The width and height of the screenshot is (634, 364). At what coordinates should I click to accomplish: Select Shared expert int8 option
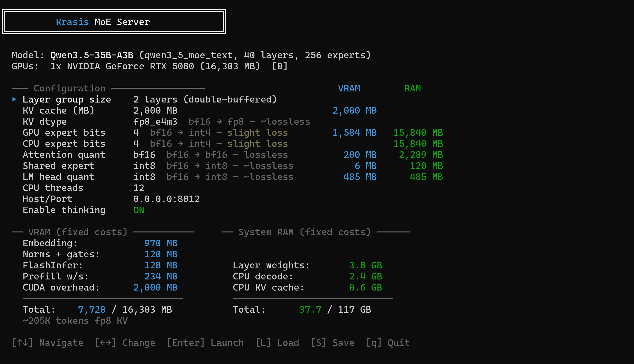click(x=144, y=166)
